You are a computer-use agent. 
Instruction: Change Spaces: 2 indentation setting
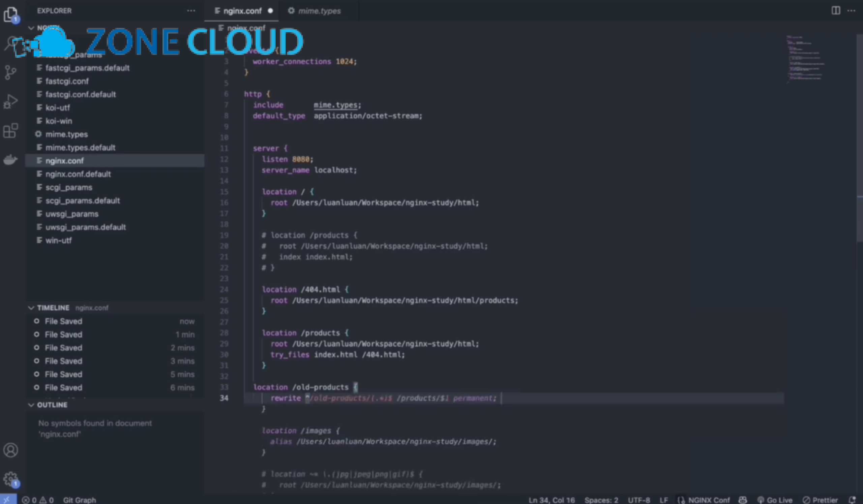click(601, 500)
